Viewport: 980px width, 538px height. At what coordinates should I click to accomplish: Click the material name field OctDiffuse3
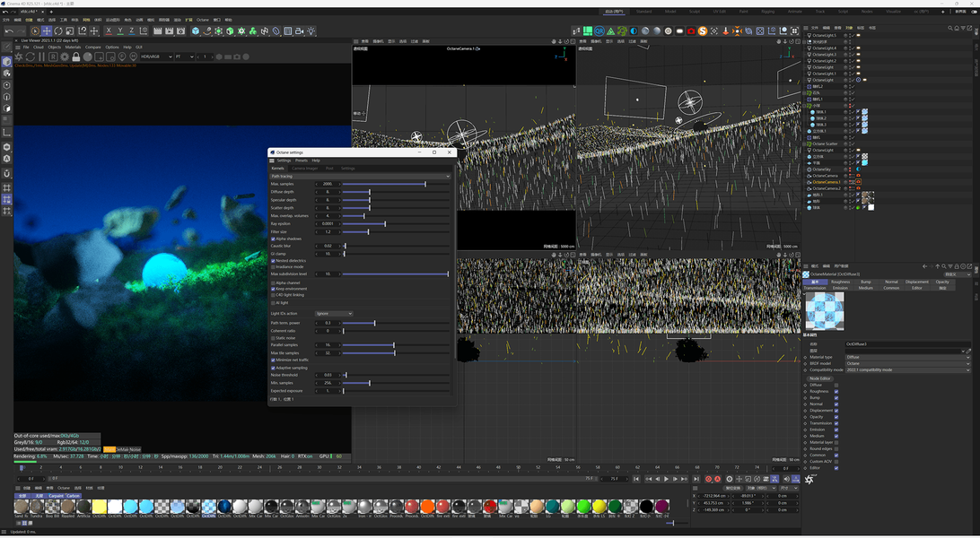tap(907, 344)
